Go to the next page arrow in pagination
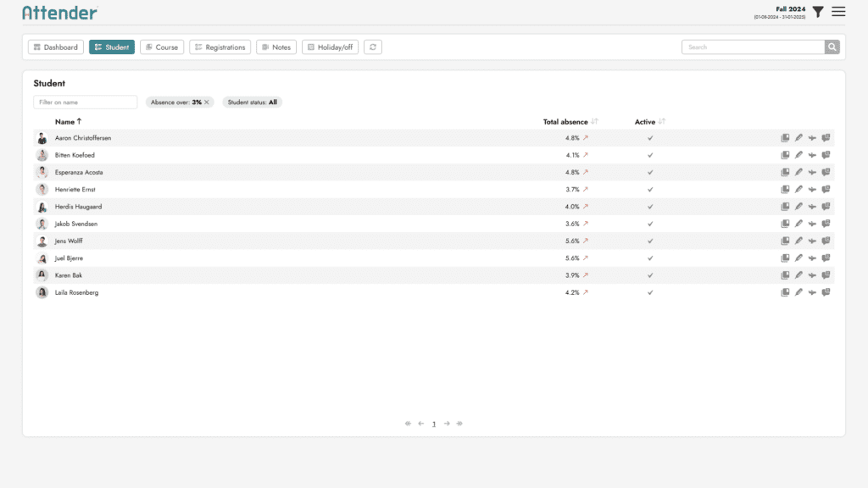 (447, 424)
